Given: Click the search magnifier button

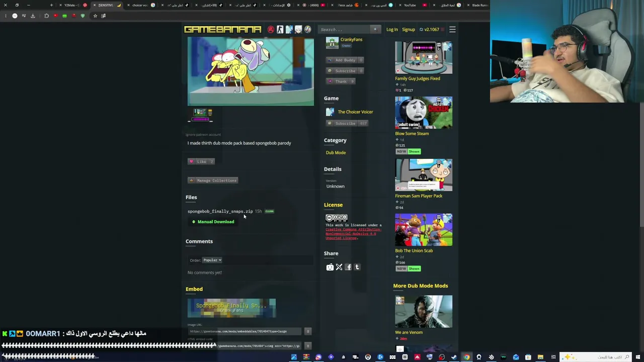Looking at the screenshot, I should (375, 30).
